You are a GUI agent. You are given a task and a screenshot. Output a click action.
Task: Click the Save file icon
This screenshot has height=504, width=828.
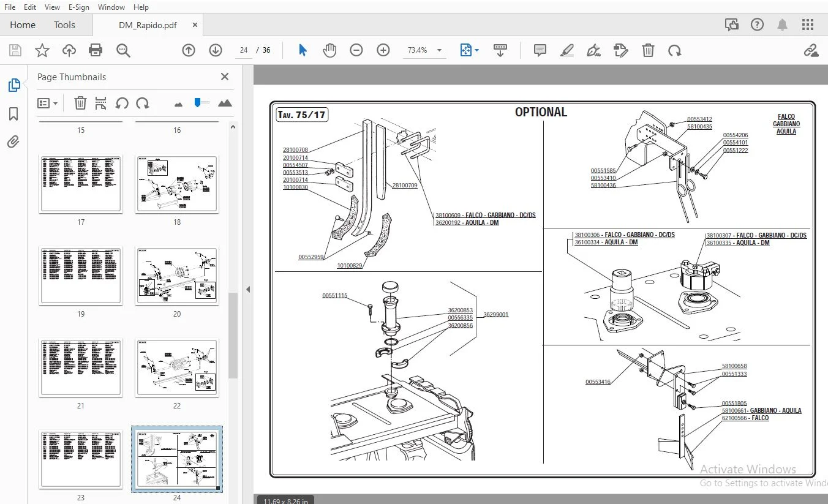pyautogui.click(x=15, y=50)
